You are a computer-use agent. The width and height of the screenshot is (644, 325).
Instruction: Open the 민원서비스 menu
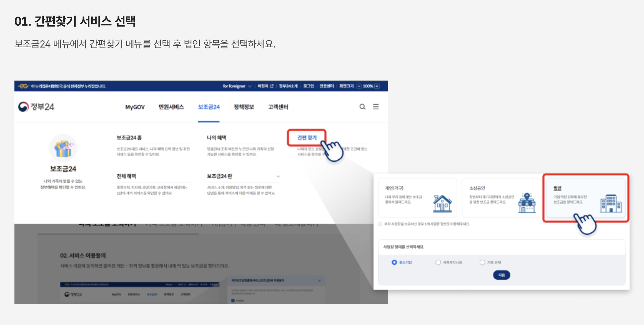point(171,107)
